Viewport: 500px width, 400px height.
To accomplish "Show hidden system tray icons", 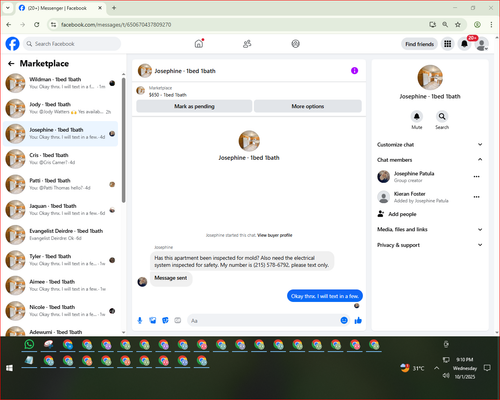I will 436,368.
